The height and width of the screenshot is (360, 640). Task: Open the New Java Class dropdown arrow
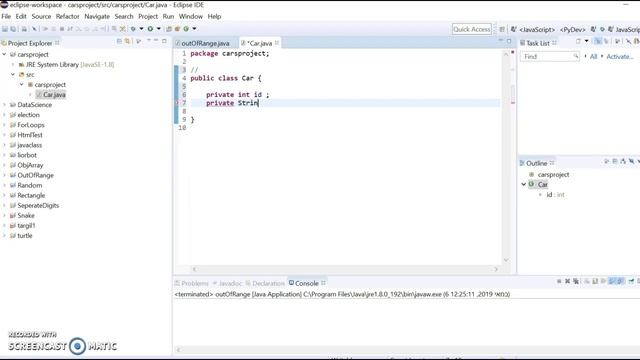pyautogui.click(x=194, y=29)
